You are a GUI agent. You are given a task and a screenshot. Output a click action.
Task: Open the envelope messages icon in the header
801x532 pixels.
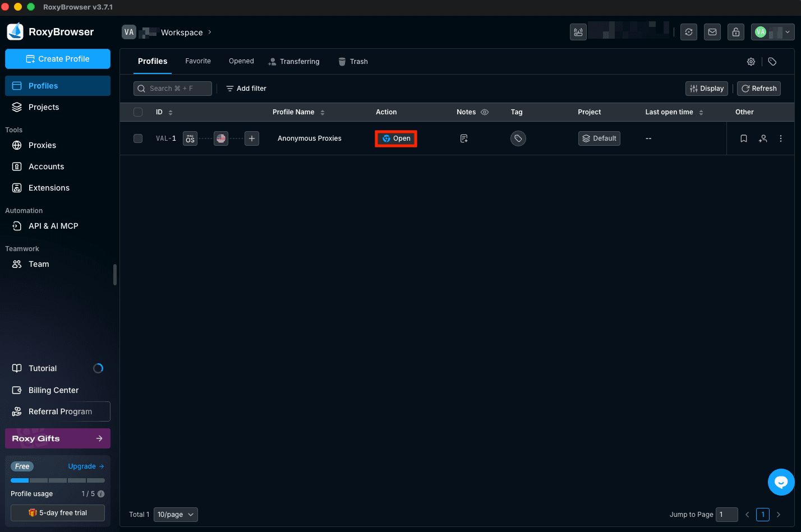pyautogui.click(x=712, y=32)
